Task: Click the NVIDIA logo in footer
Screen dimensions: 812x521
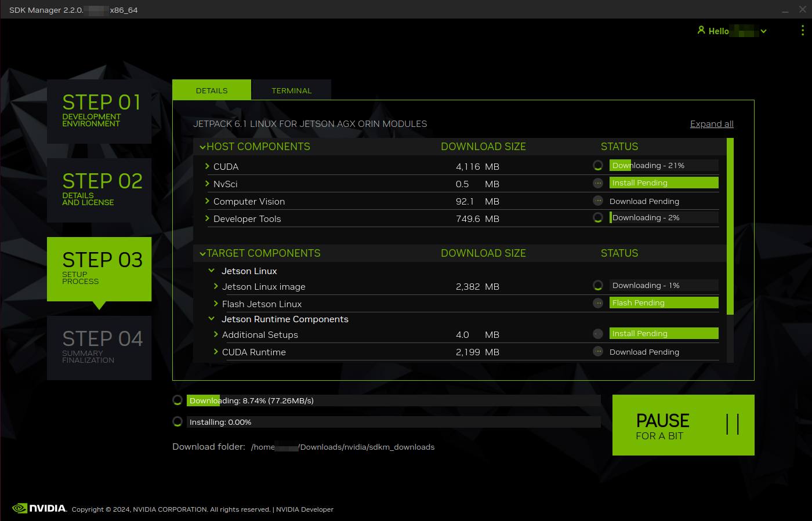Action: (x=39, y=508)
